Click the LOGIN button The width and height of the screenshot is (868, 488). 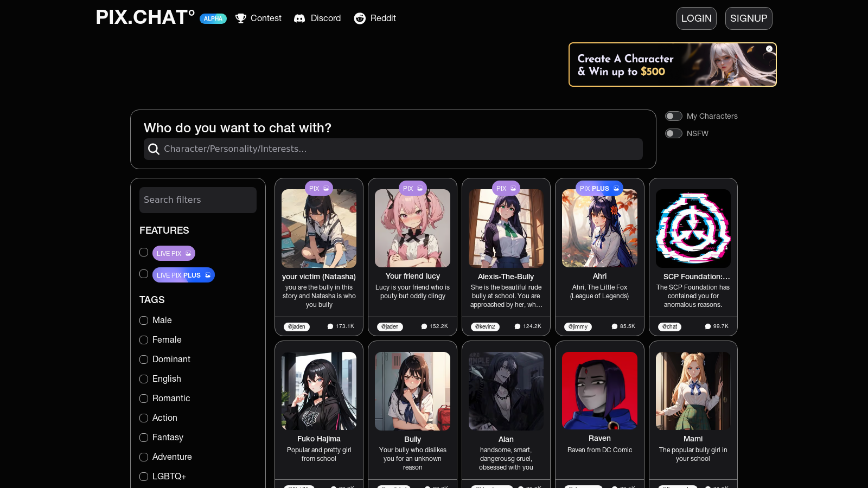click(x=696, y=18)
